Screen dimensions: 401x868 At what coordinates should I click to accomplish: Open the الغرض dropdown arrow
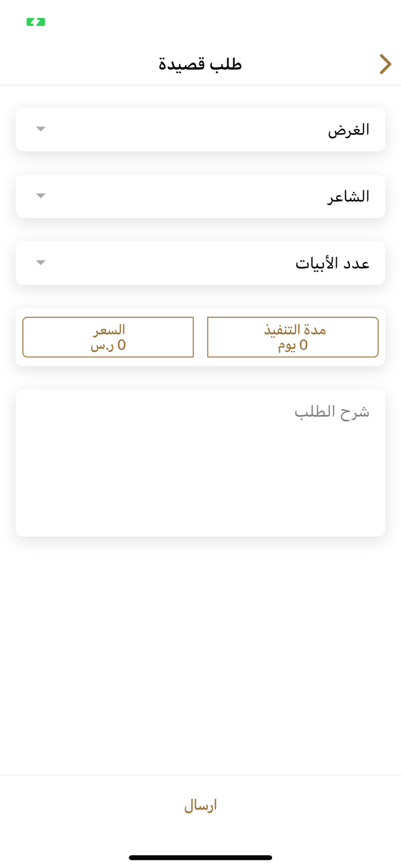coord(40,129)
